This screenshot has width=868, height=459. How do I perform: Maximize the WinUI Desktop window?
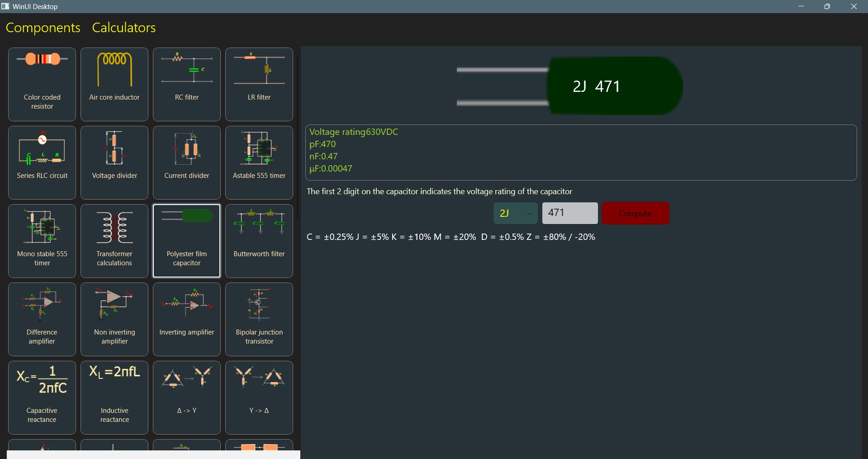click(827, 6)
